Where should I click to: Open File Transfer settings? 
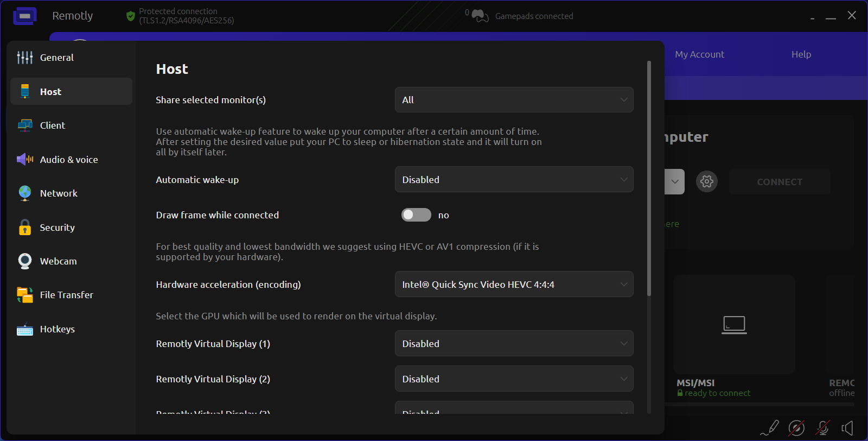point(66,295)
